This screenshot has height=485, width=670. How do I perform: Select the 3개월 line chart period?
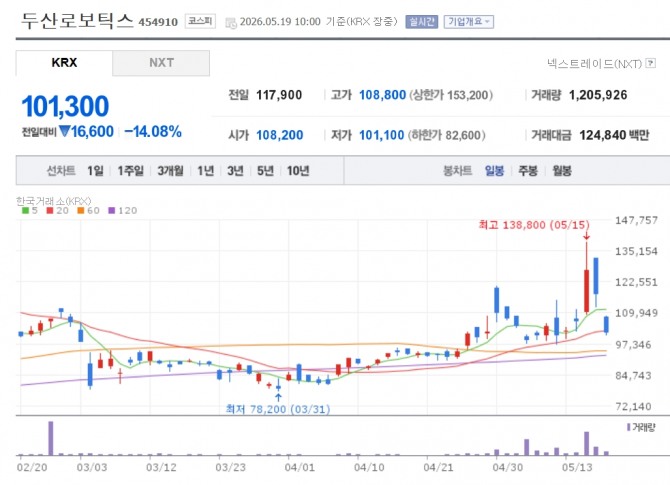tap(170, 171)
